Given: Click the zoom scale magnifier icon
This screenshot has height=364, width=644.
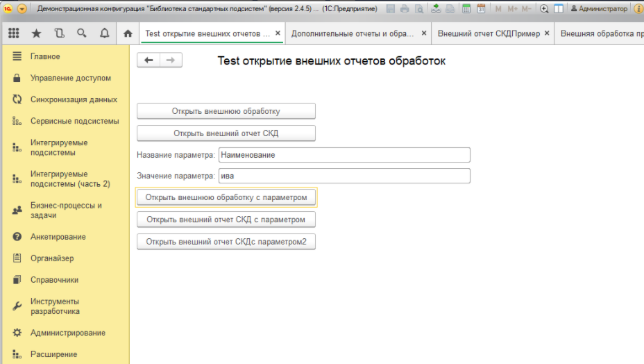Looking at the screenshot, I should tap(544, 8).
